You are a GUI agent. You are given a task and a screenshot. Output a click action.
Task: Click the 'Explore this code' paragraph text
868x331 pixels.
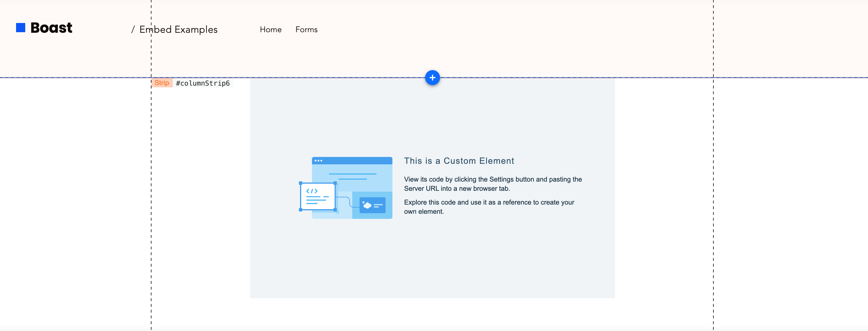[x=489, y=207]
